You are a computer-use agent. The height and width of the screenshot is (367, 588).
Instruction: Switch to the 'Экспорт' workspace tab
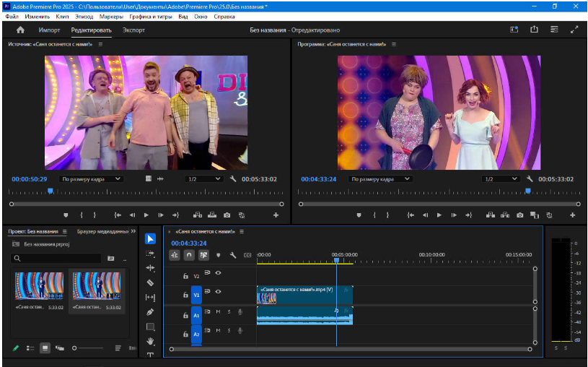[133, 30]
